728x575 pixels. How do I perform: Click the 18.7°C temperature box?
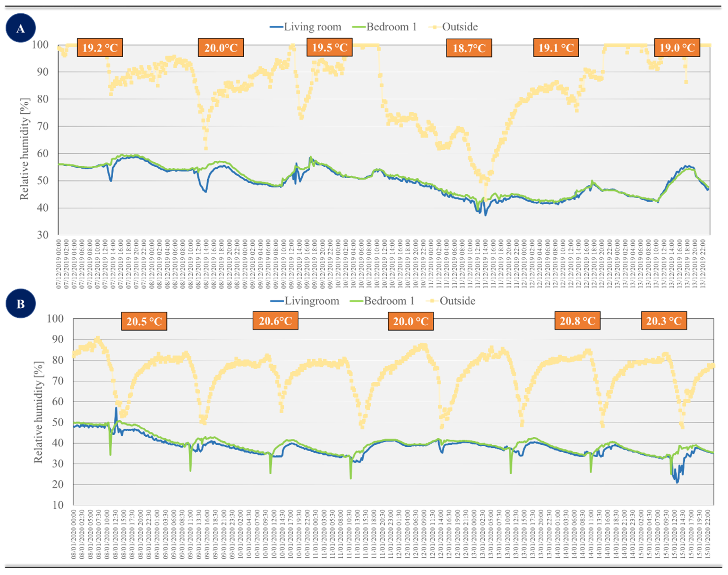pos(469,48)
